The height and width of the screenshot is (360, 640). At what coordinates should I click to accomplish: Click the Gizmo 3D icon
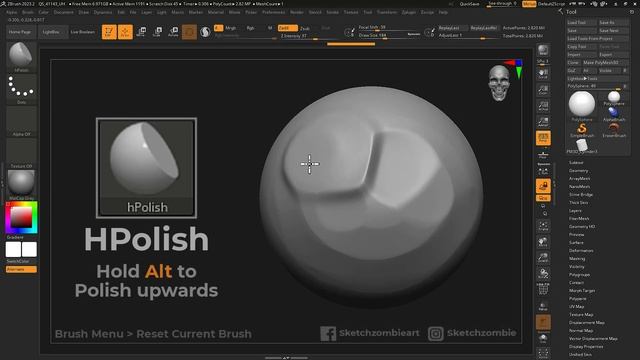pyautogui.click(x=189, y=32)
